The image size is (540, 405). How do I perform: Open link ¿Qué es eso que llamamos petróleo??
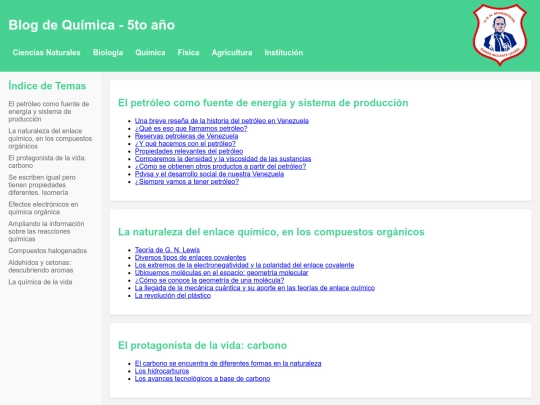tap(191, 128)
